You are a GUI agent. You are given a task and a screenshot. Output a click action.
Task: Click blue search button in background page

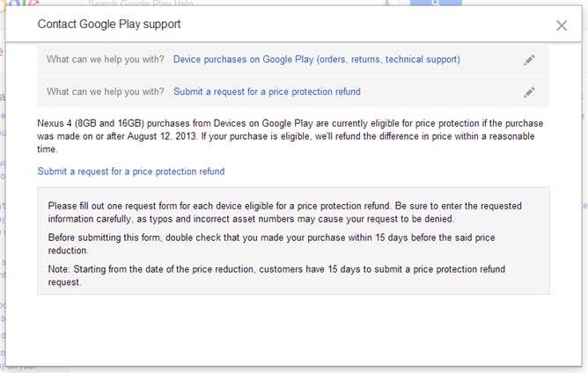pyautogui.click(x=436, y=3)
